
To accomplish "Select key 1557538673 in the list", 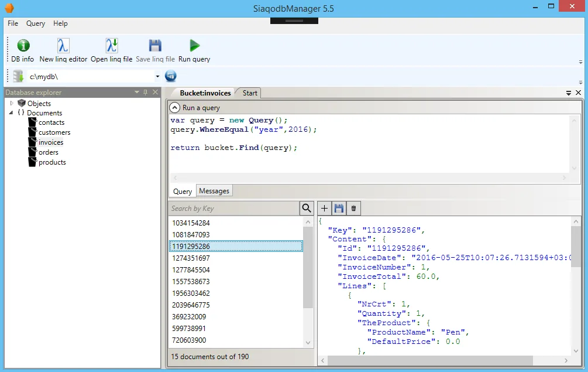I will pos(236,282).
